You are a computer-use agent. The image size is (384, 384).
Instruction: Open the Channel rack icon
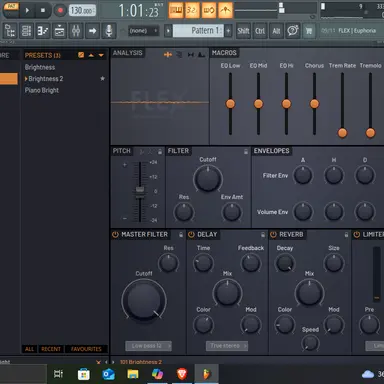click(26, 31)
